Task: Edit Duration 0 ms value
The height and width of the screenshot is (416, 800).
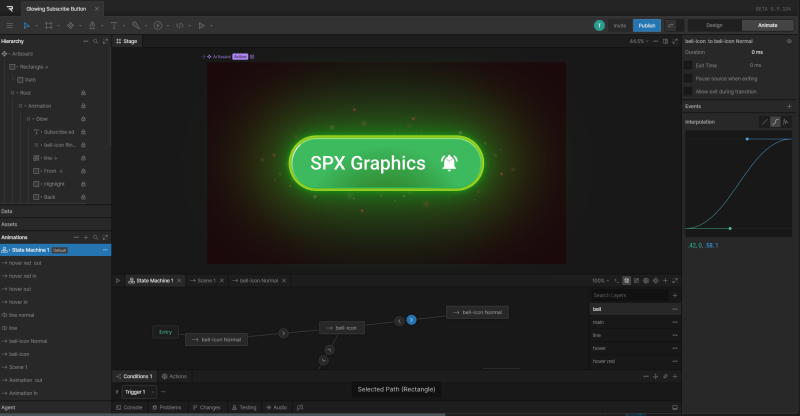Action: coord(757,52)
